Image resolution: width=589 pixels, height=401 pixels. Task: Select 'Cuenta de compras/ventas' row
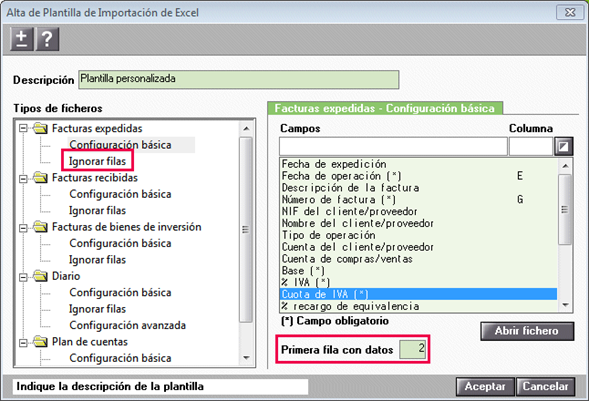pyautogui.click(x=418, y=259)
